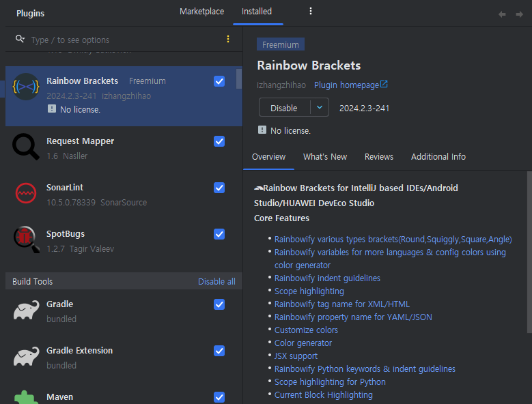Open Color generator link
532x404 pixels.
pyautogui.click(x=303, y=343)
